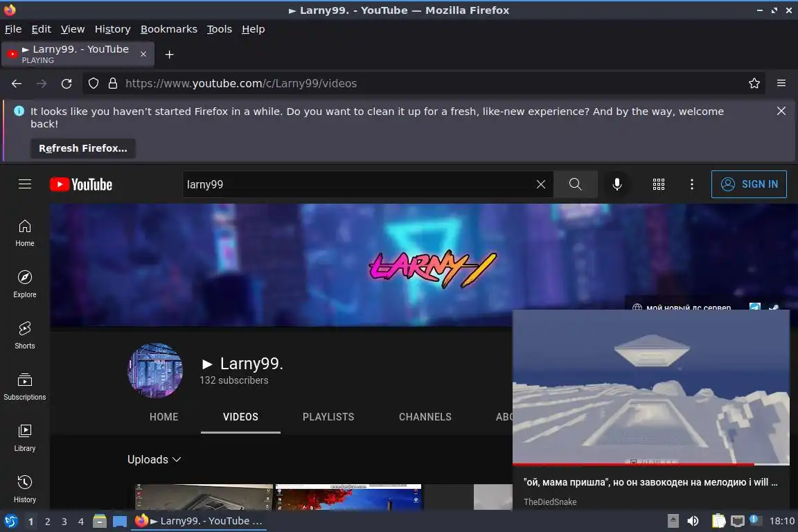Switch to workspace 2 in the taskbar
This screenshot has width=798, height=532.
pyautogui.click(x=47, y=522)
